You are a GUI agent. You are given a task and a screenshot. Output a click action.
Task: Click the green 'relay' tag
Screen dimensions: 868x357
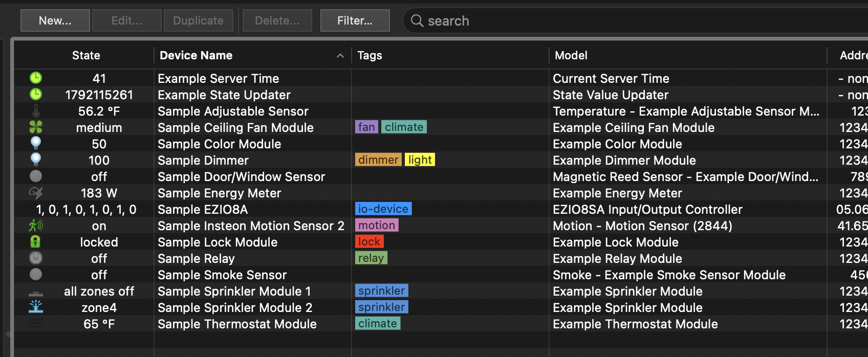371,258
